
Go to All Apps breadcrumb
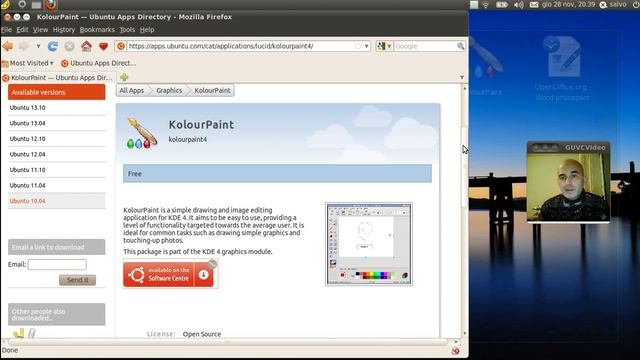[x=131, y=90]
